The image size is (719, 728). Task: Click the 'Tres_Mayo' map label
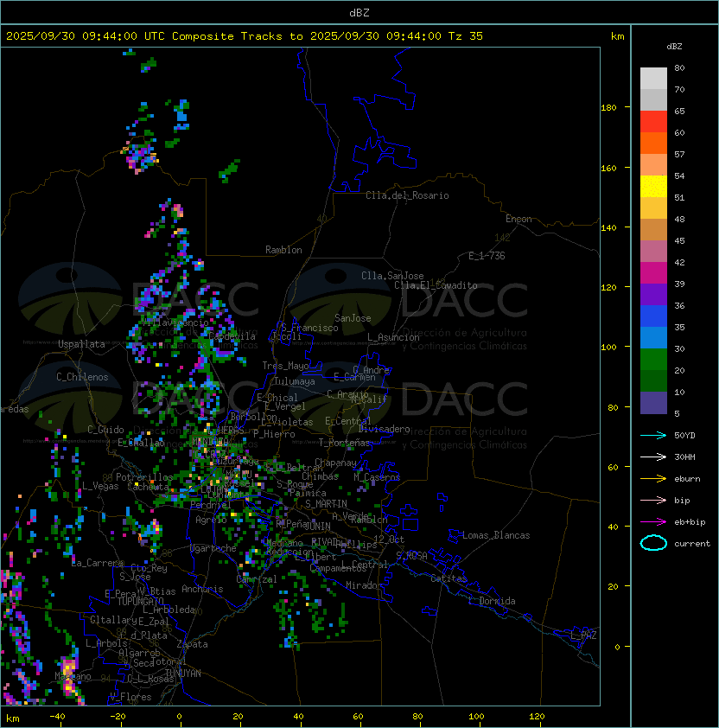tap(285, 366)
